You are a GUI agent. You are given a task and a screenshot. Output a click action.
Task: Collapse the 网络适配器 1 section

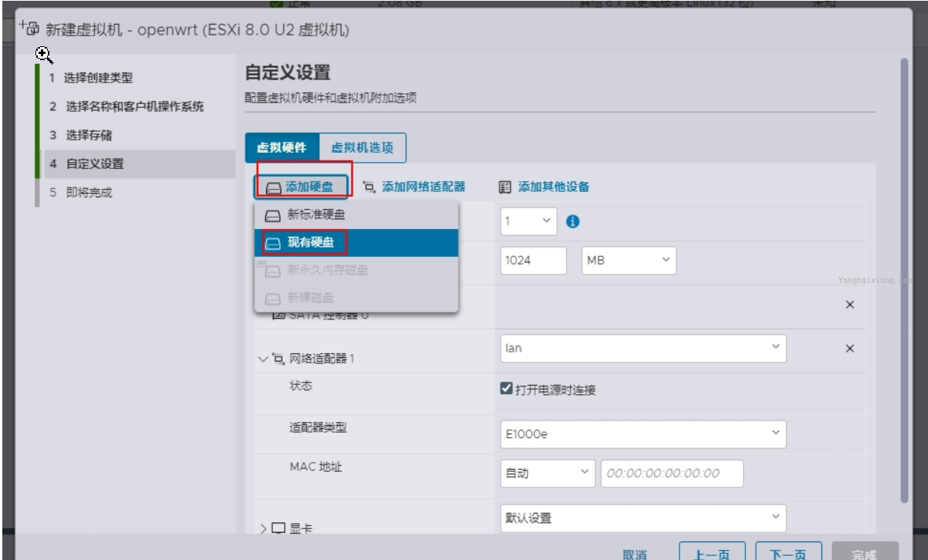263,359
